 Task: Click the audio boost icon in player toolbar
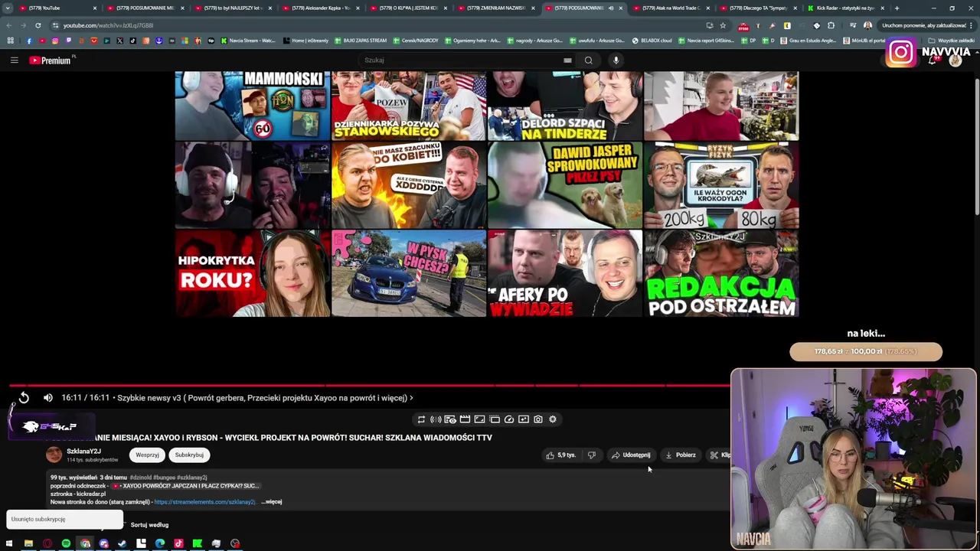click(x=436, y=419)
